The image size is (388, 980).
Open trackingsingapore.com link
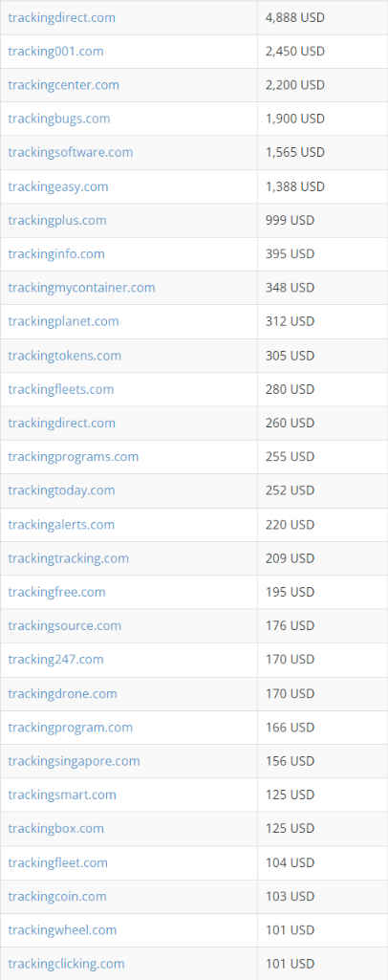coord(74,761)
